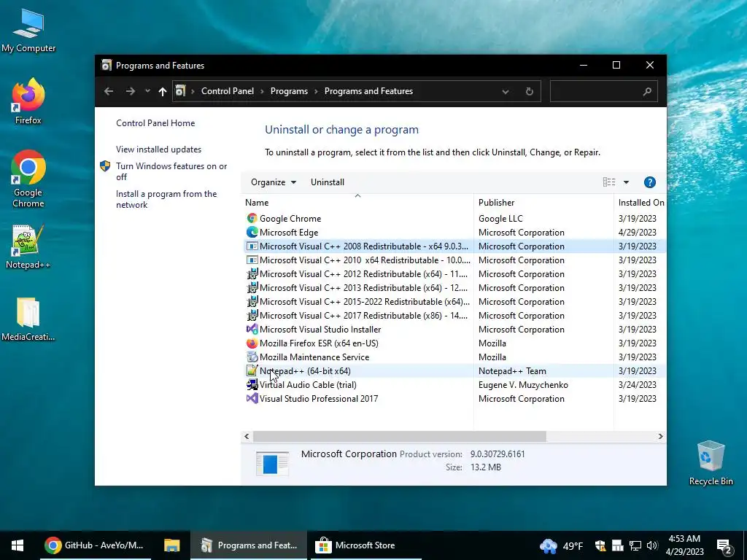Select Microsoft Visual C++ 2015-2022 Redistributable (x64)

pos(454,301)
